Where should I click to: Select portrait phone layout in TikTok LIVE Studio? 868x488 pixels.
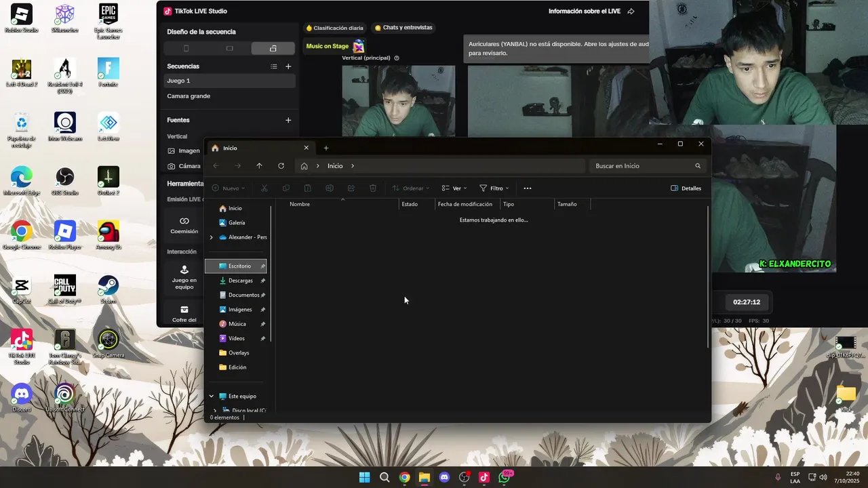coord(186,48)
